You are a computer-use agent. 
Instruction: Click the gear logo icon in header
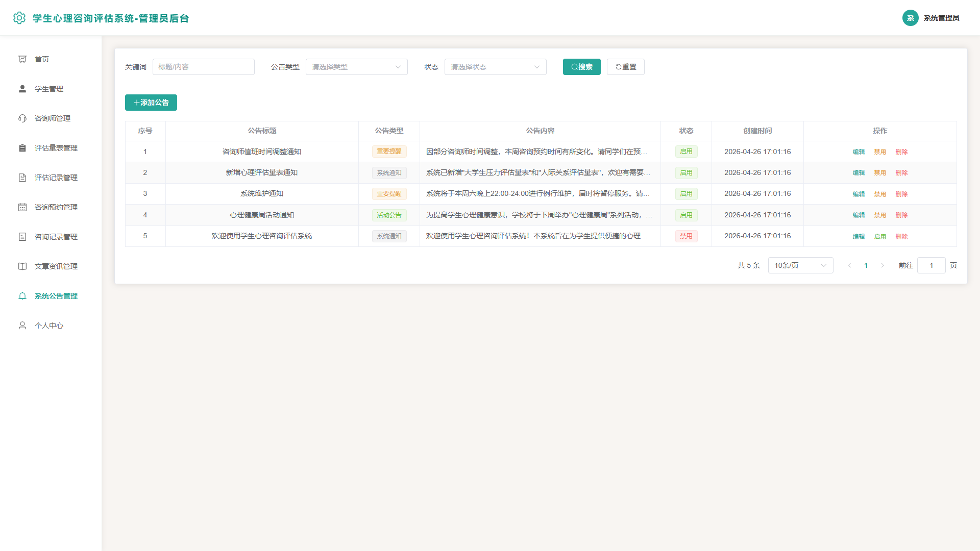coord(19,18)
